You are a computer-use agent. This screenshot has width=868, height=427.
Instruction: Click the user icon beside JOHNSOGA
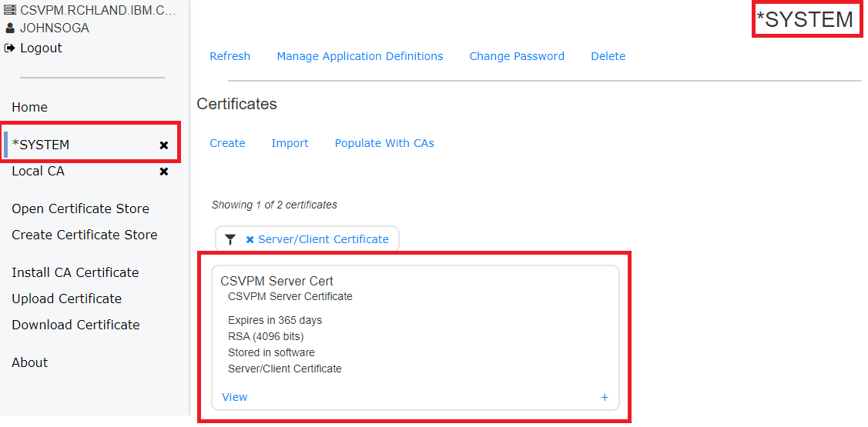coord(9,28)
